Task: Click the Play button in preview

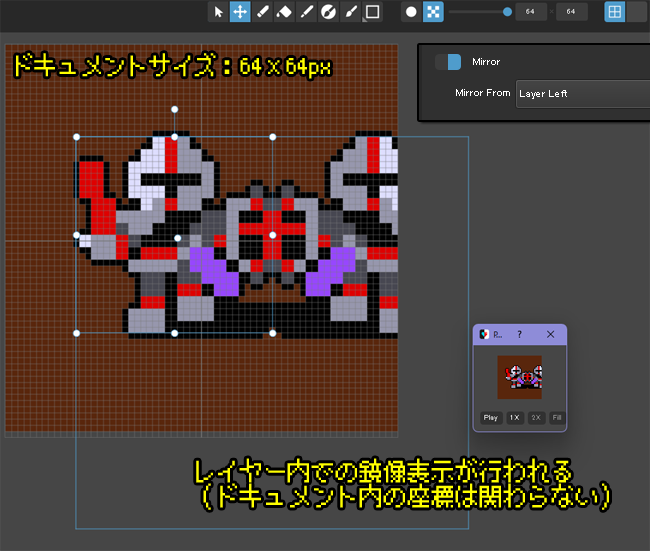Action: coord(491,417)
